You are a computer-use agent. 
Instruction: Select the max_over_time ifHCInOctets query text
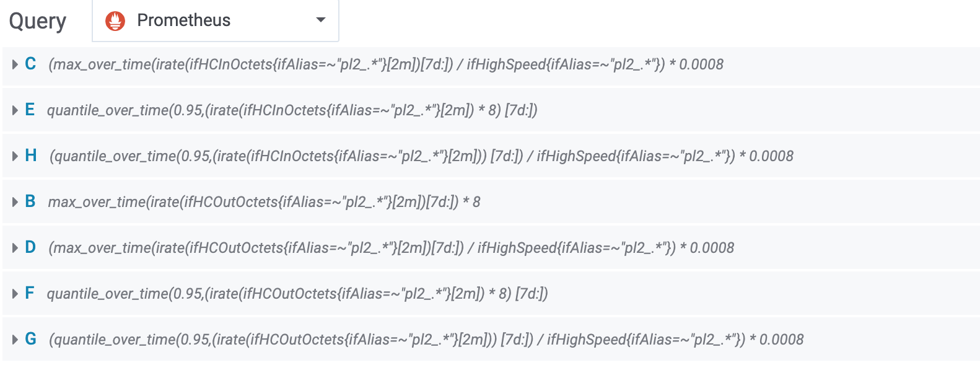pos(386,64)
